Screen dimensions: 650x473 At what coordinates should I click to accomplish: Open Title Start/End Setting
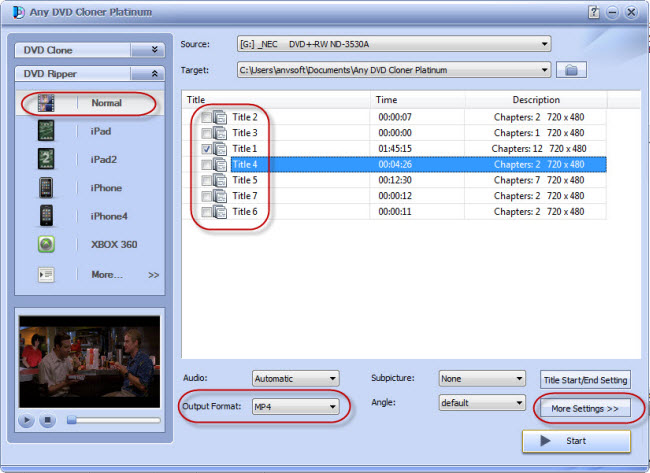585,380
